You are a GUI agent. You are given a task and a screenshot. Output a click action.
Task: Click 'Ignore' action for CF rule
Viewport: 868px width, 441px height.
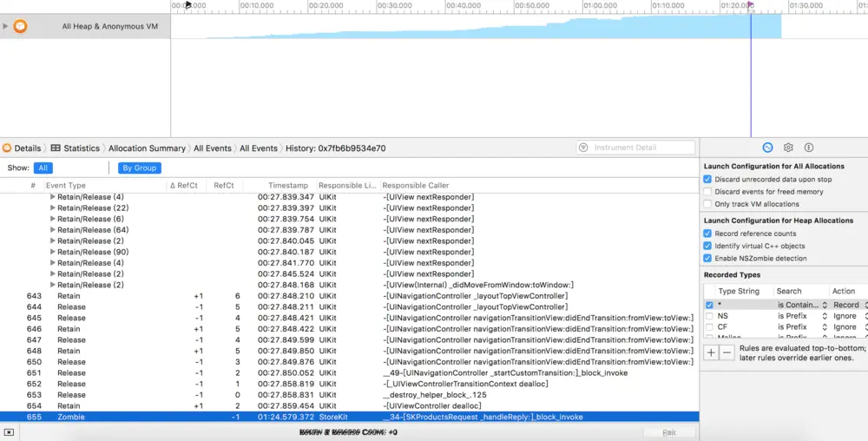845,327
